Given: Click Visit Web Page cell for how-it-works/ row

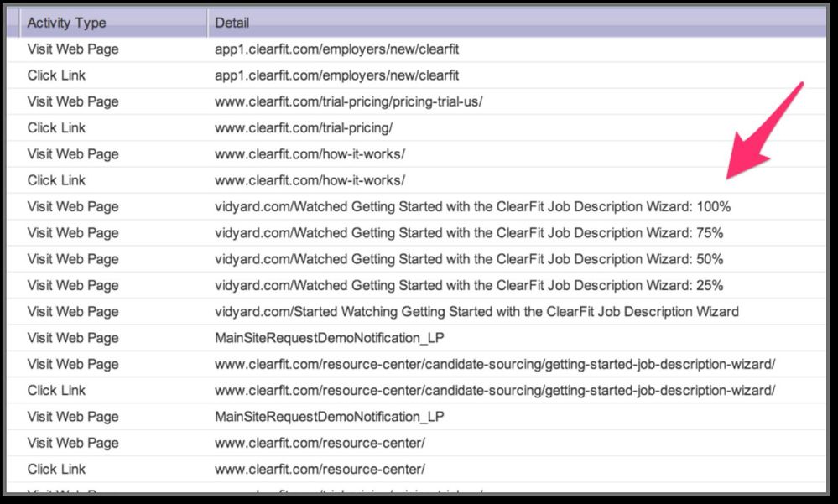Looking at the screenshot, I should 73,154.
